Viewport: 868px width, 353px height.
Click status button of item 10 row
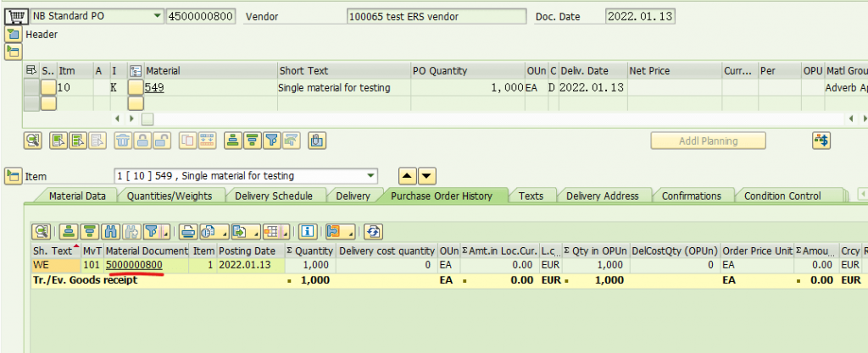[x=48, y=87]
